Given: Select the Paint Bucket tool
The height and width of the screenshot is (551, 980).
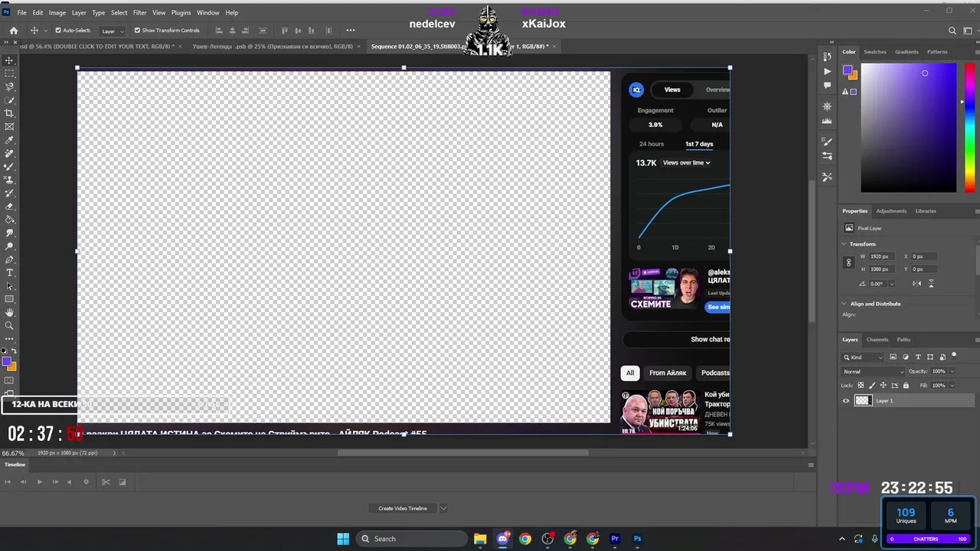Looking at the screenshot, I should click(9, 220).
